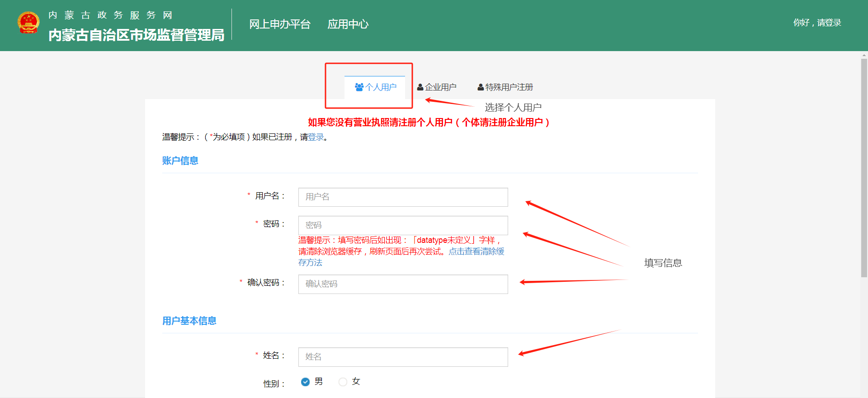Image resolution: width=868 pixels, height=398 pixels.
Task: Click the blue 登录 link in tip
Action: point(316,137)
